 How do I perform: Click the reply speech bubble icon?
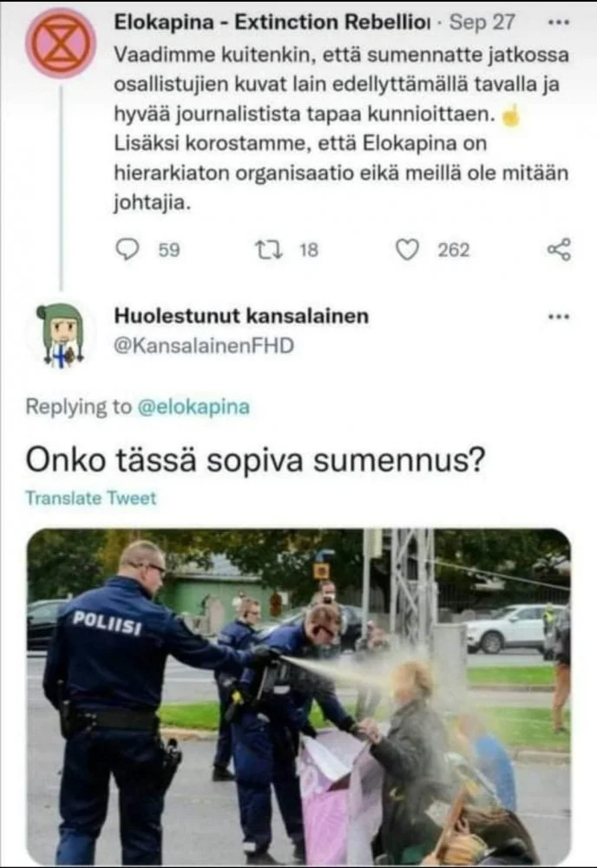[x=128, y=250]
